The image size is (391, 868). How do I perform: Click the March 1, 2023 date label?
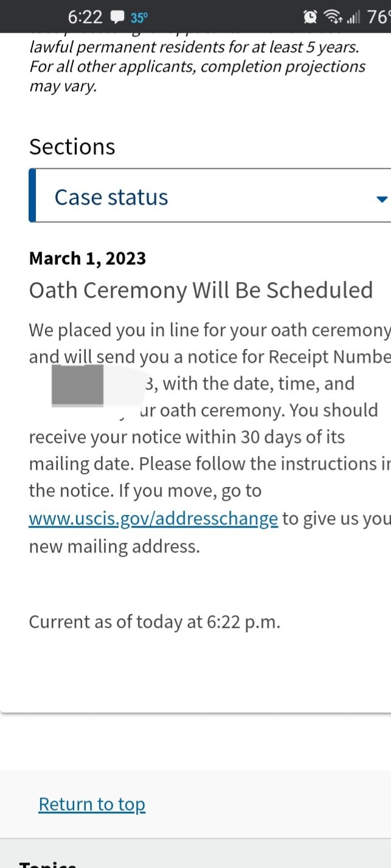88,258
